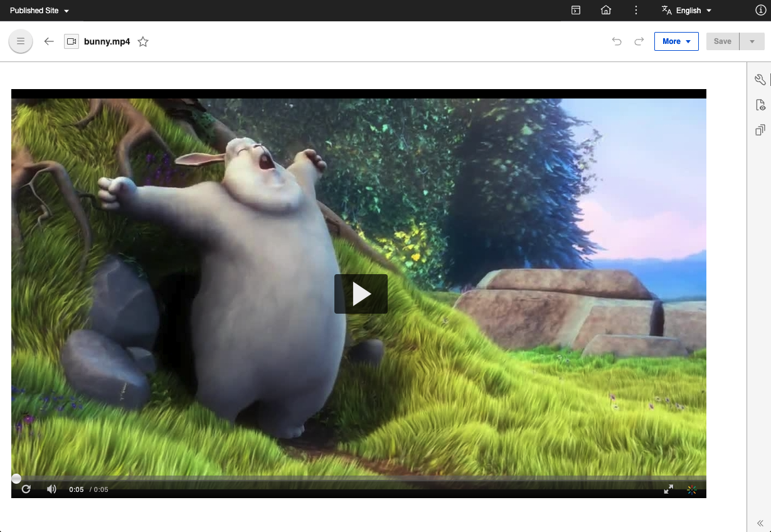Open the More dropdown menu
771x532 pixels.
click(676, 41)
